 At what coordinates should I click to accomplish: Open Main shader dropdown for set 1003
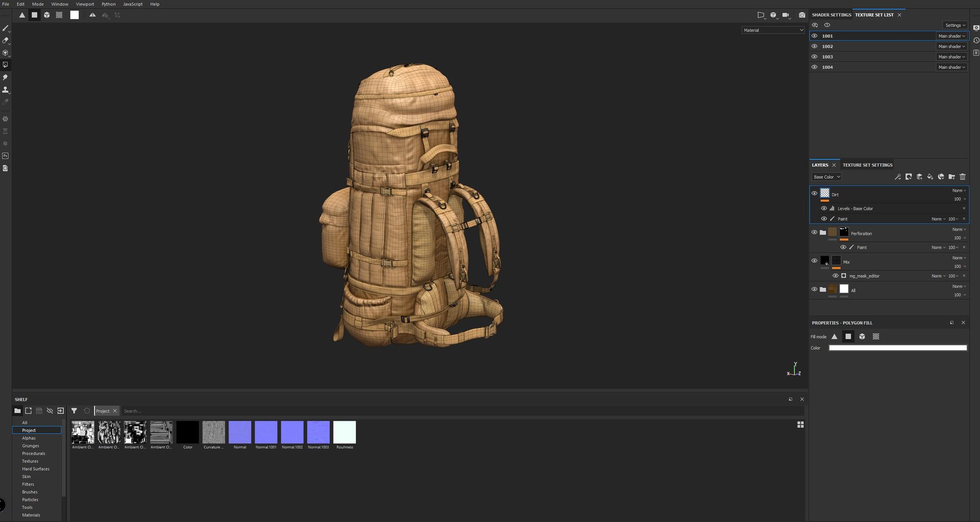[x=951, y=57]
